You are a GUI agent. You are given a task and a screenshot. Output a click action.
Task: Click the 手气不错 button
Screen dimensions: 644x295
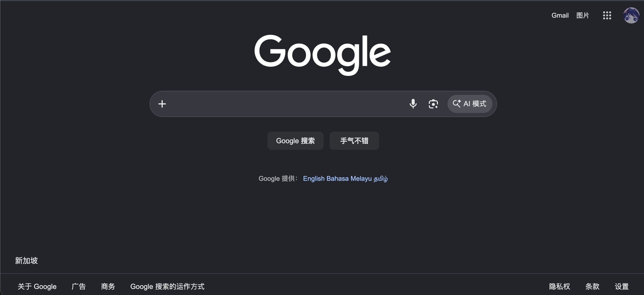354,141
